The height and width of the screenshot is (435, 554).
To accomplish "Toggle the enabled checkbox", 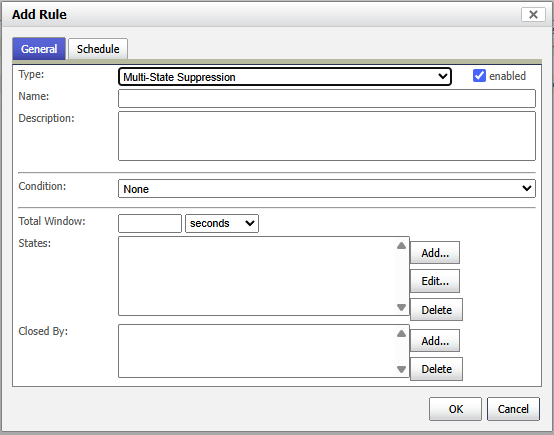I will pyautogui.click(x=479, y=76).
